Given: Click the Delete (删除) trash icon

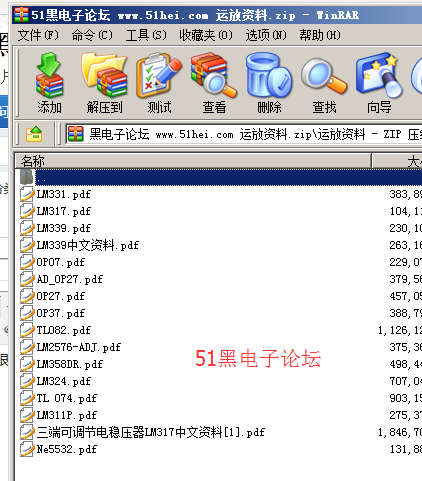Looking at the screenshot, I should 269,83.
